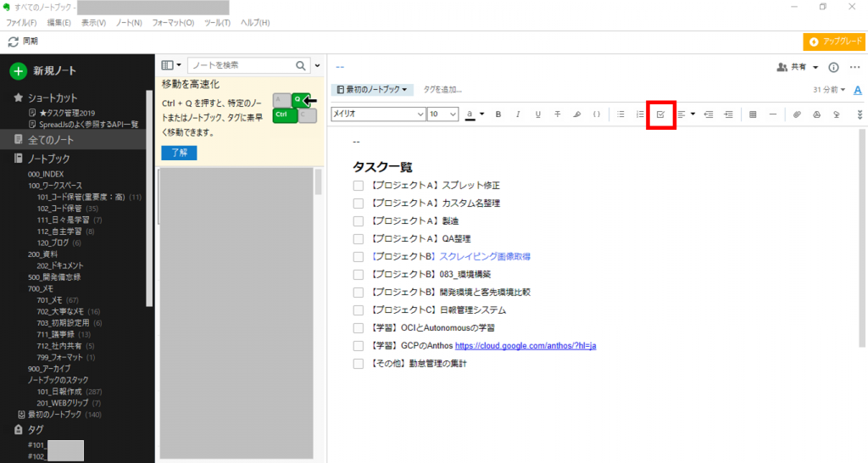Open the 編集(E) menu
Screen dimensions: 868x463
coord(58,23)
